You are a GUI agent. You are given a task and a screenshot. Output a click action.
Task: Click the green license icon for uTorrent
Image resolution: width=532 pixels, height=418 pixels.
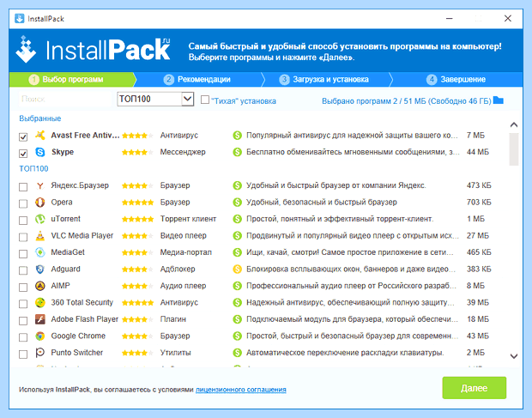tap(237, 219)
